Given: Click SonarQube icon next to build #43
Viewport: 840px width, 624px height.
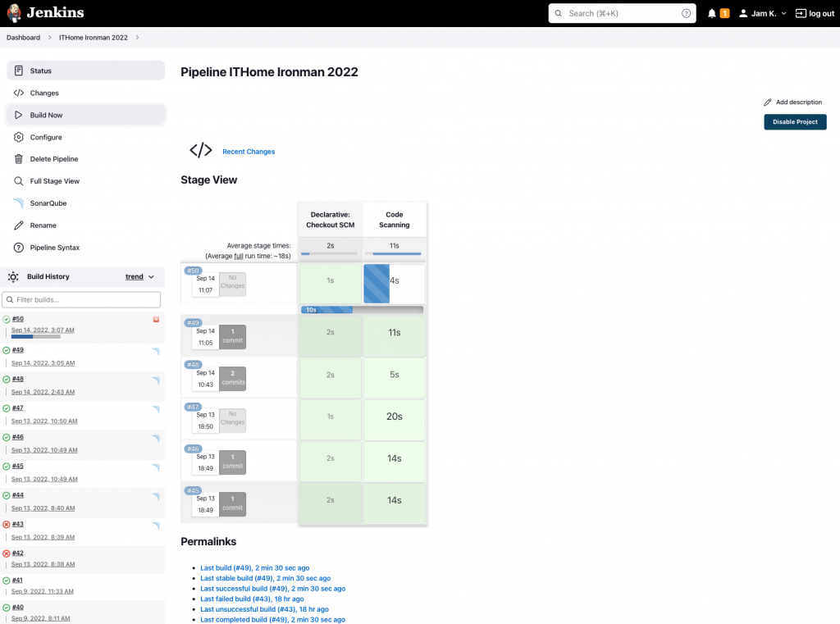Looking at the screenshot, I should pyautogui.click(x=156, y=526).
